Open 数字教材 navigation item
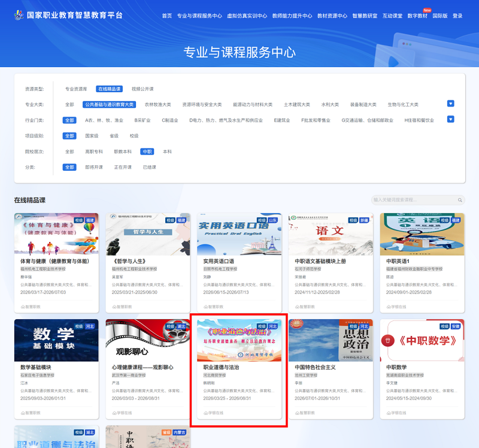The image size is (479, 448). tap(417, 16)
